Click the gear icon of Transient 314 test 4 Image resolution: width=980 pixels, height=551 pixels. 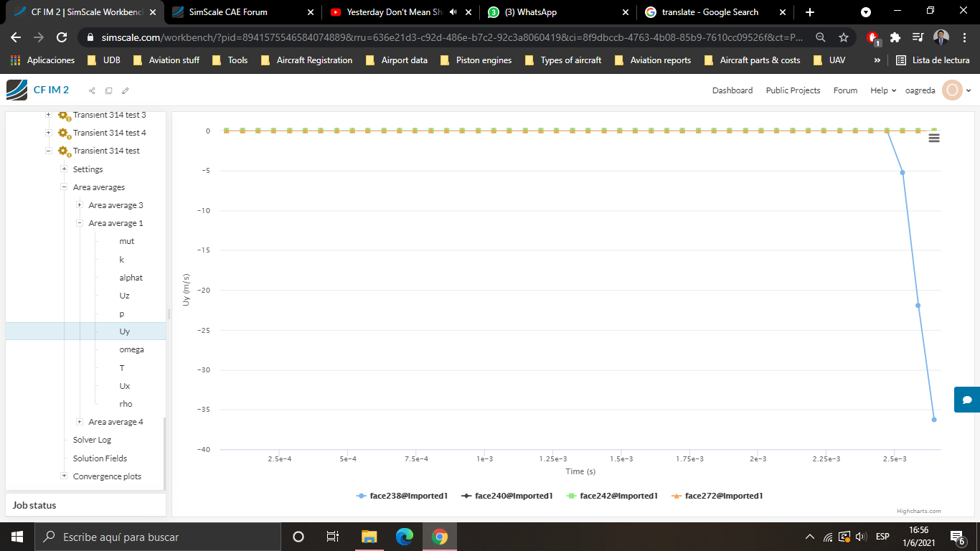[64, 133]
